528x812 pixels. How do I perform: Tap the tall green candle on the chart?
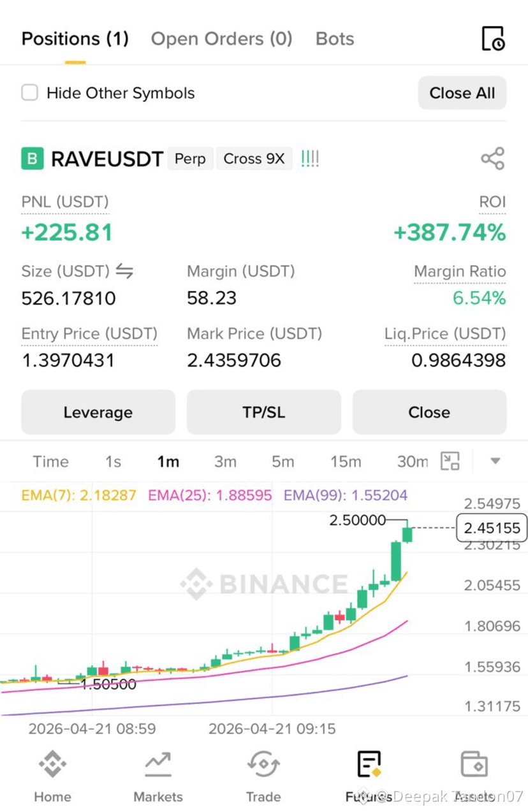[396, 561]
